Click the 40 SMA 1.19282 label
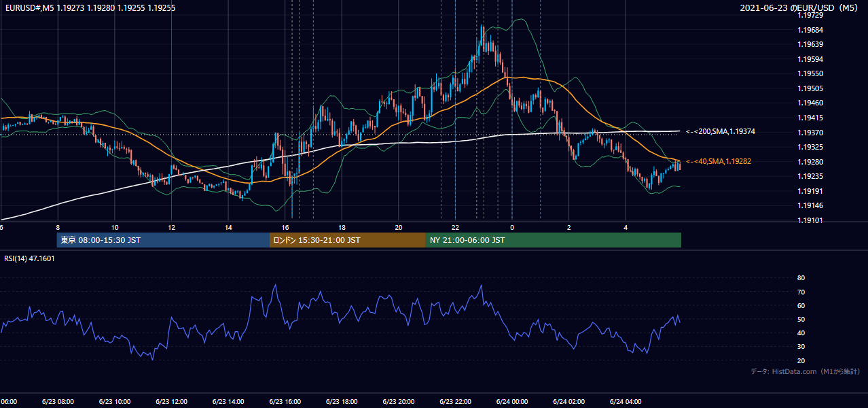The width and height of the screenshot is (868, 408). click(718, 161)
